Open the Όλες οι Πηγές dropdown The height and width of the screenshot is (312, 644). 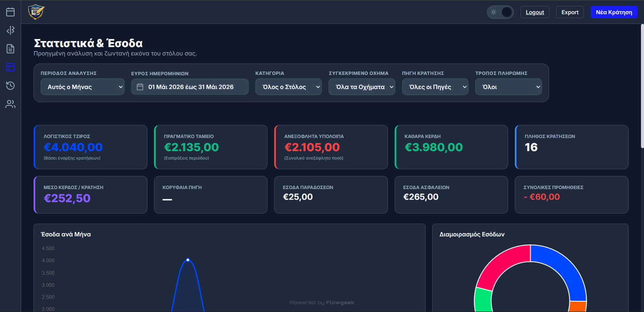tap(435, 87)
